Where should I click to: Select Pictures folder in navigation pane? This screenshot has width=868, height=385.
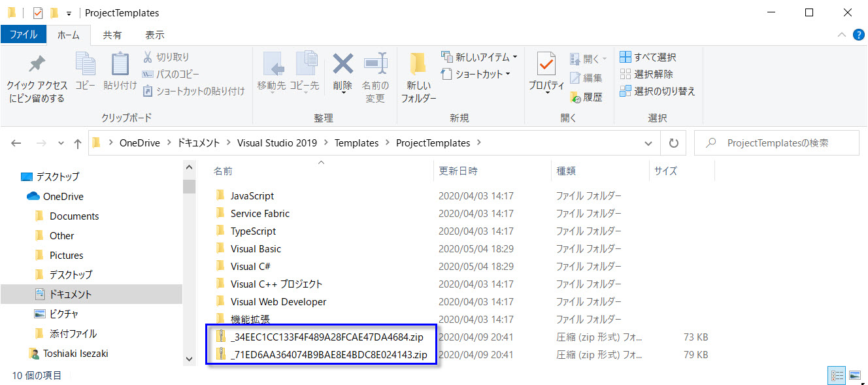point(58,256)
